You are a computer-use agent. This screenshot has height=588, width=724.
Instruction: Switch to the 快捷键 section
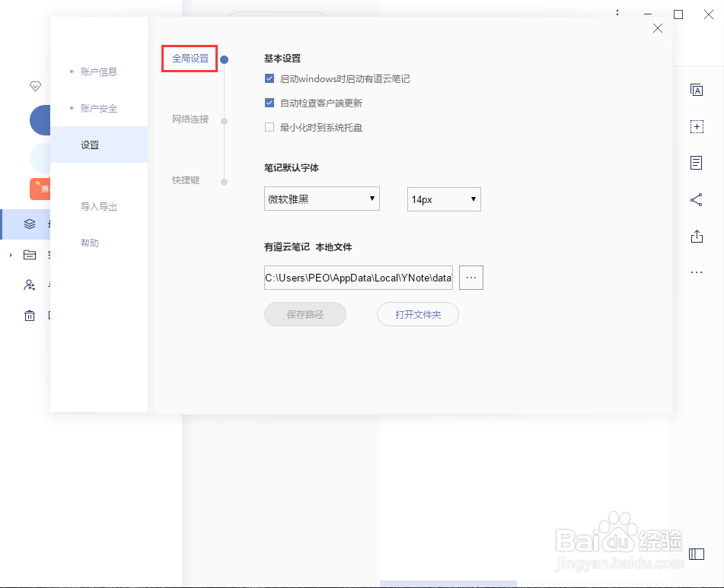[186, 180]
